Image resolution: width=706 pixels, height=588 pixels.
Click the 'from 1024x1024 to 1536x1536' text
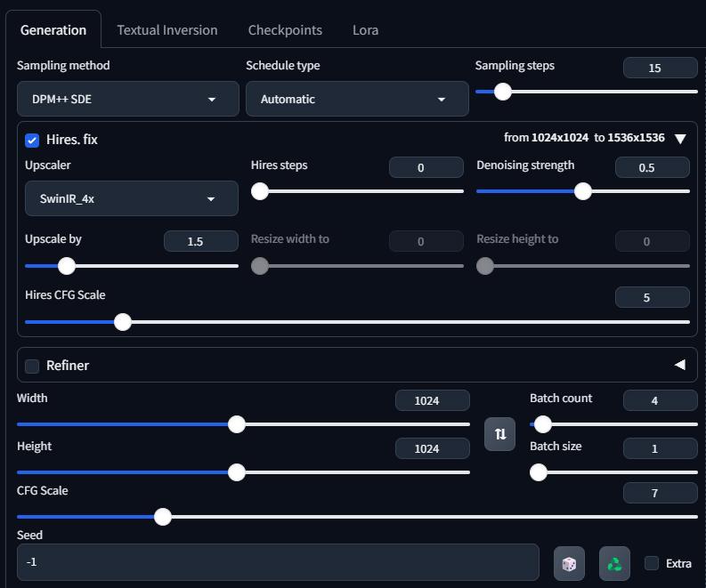584,138
